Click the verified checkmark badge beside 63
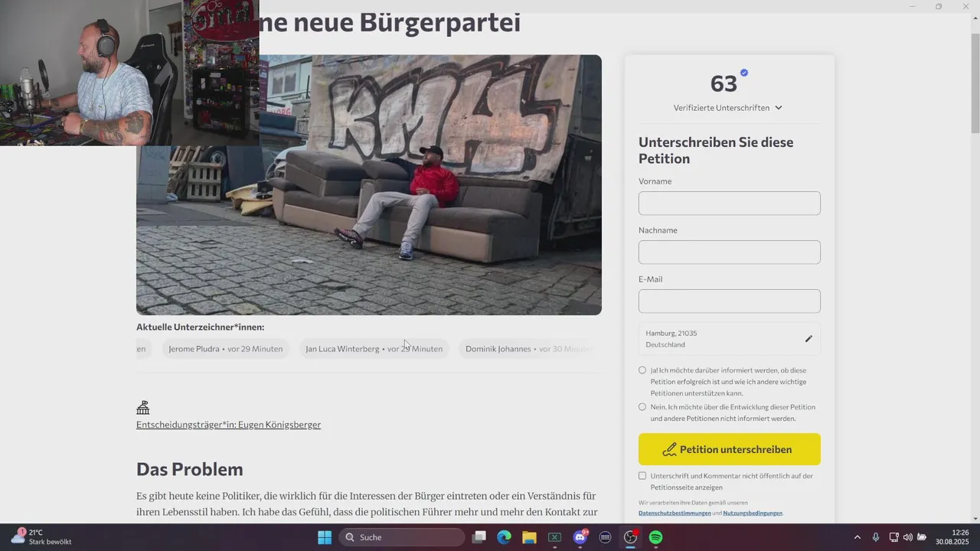This screenshot has width=980, height=551. (x=744, y=73)
